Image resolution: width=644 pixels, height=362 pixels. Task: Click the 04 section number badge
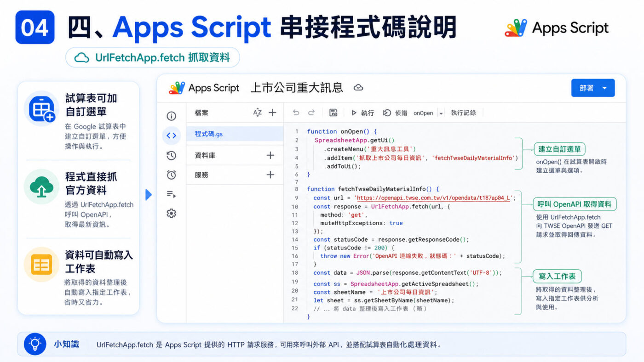[35, 27]
